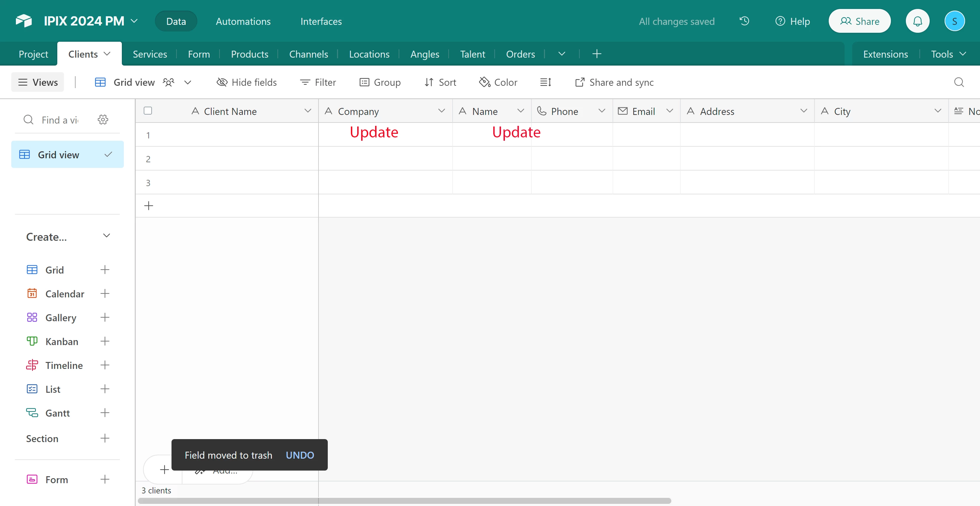Click the search magnifier icon in toolbar
Image resolution: width=980 pixels, height=506 pixels.
(959, 82)
